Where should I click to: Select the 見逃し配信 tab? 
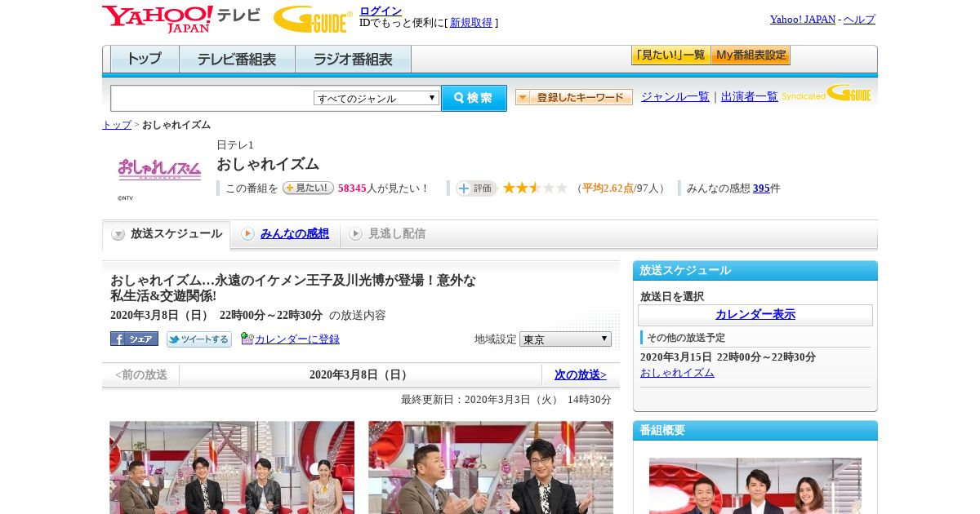point(387,234)
